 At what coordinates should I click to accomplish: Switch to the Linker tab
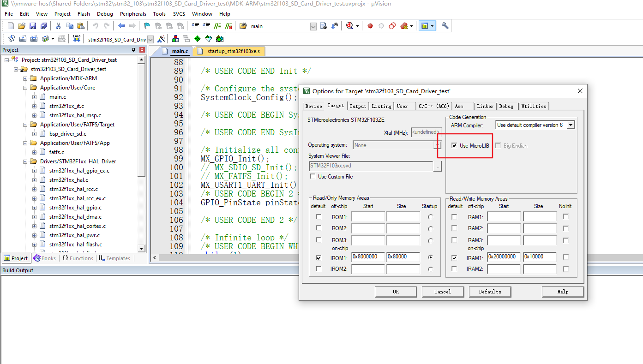485,106
